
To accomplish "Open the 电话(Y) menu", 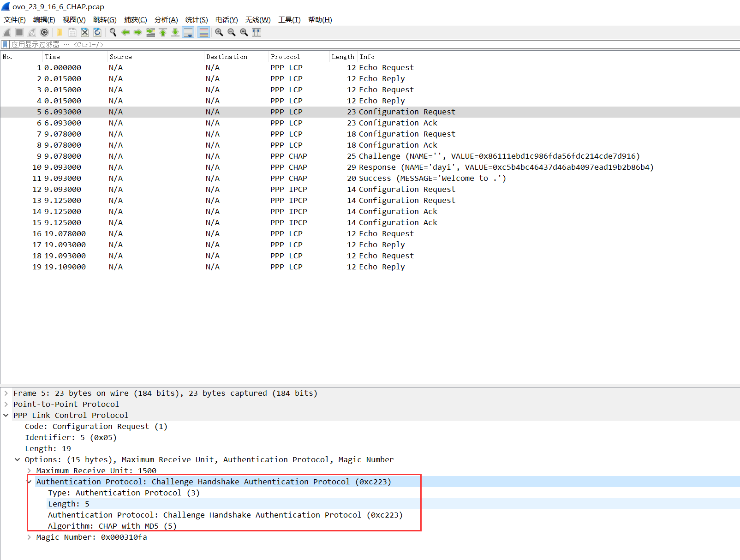I will (227, 20).
